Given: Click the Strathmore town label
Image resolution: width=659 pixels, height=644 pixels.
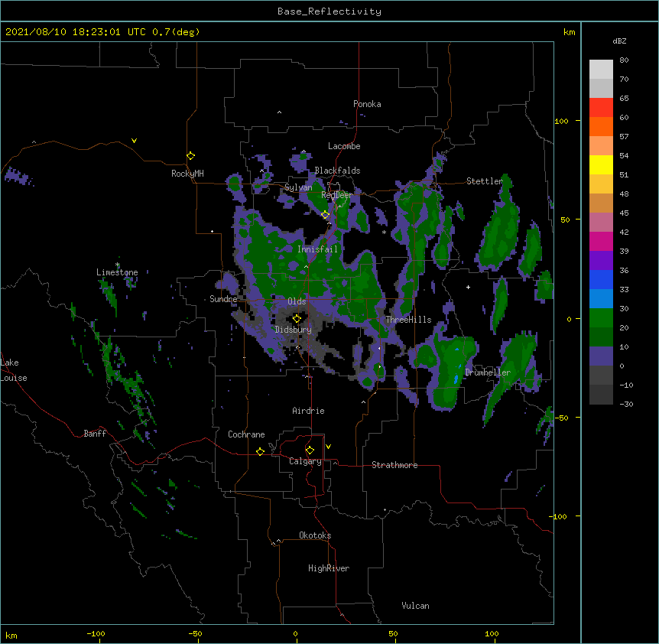Looking at the screenshot, I should tap(394, 465).
